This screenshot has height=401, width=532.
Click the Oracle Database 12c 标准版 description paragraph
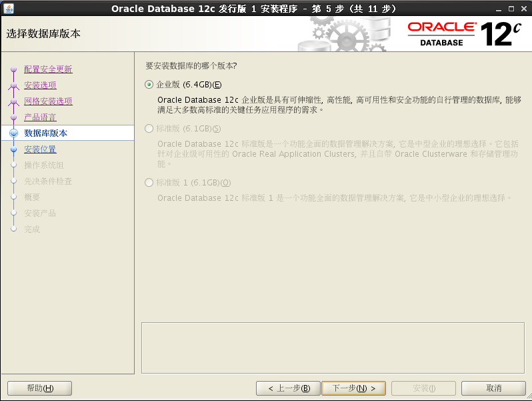pyautogui.click(x=338, y=154)
